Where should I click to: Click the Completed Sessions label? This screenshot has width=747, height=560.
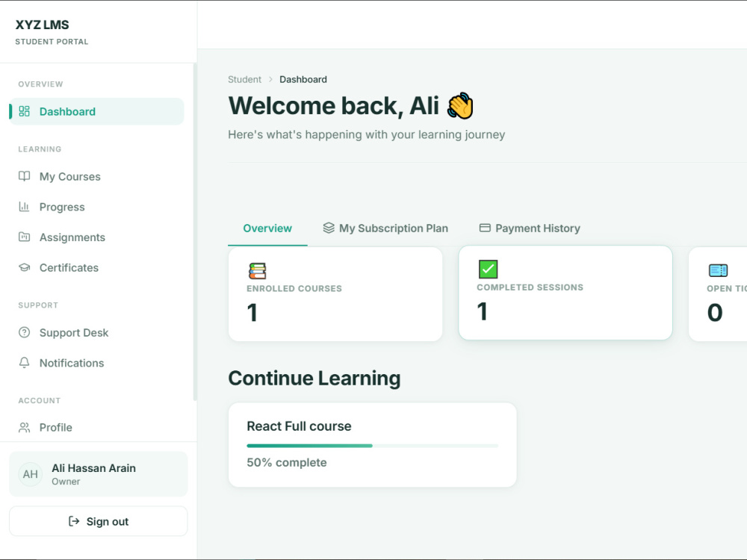point(530,287)
